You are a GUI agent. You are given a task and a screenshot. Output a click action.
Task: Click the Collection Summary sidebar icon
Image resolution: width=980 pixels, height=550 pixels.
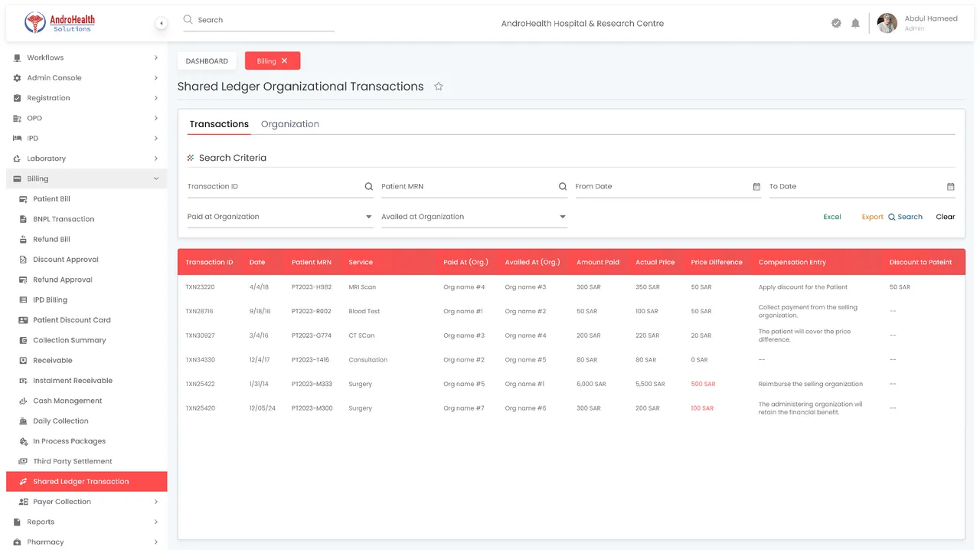(x=23, y=340)
